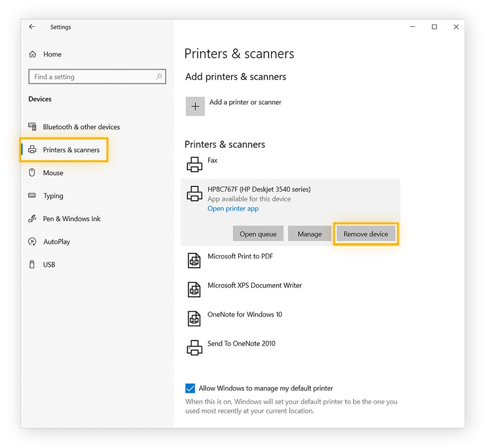Click the plus icon to add a printer
The width and height of the screenshot is (485, 448).
click(x=195, y=106)
